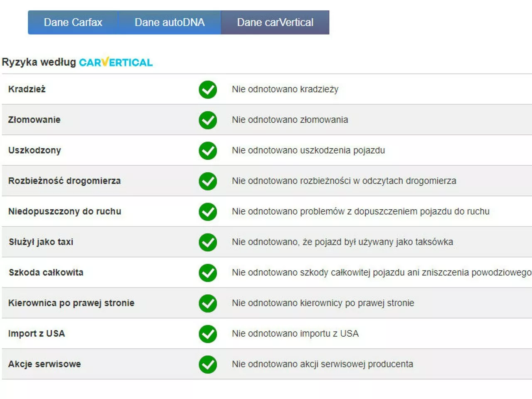Click the green checkmark beside Kradzież

[x=207, y=89]
